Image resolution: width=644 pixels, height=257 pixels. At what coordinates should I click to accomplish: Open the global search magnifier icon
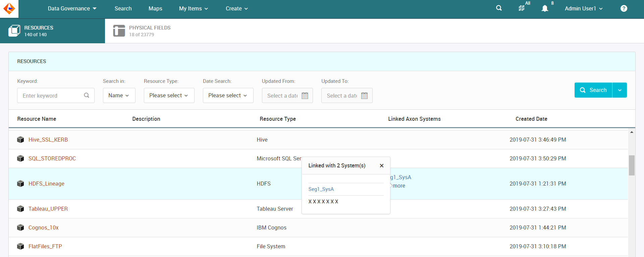coord(499,8)
